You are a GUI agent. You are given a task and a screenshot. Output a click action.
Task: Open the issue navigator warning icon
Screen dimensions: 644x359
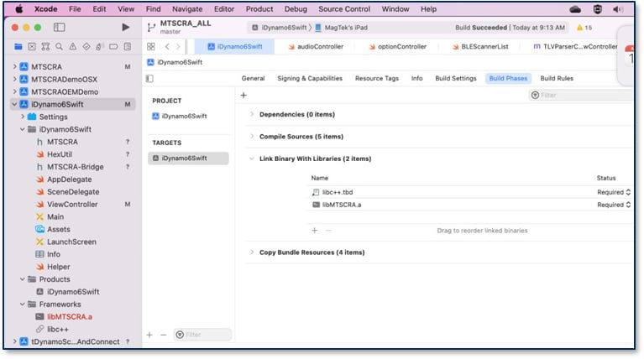[x=73, y=46]
